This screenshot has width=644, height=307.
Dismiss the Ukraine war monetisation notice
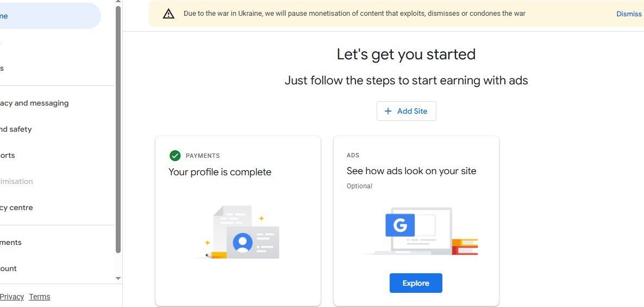pyautogui.click(x=629, y=14)
